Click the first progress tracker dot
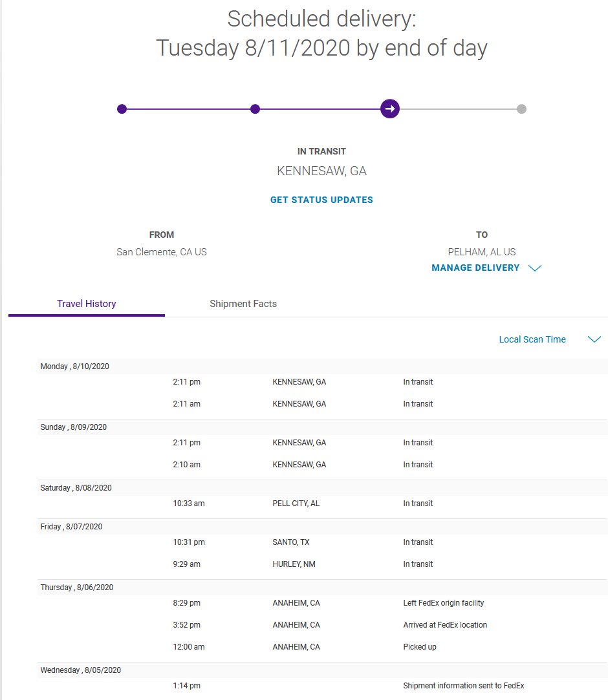The width and height of the screenshot is (608, 700). [x=122, y=109]
